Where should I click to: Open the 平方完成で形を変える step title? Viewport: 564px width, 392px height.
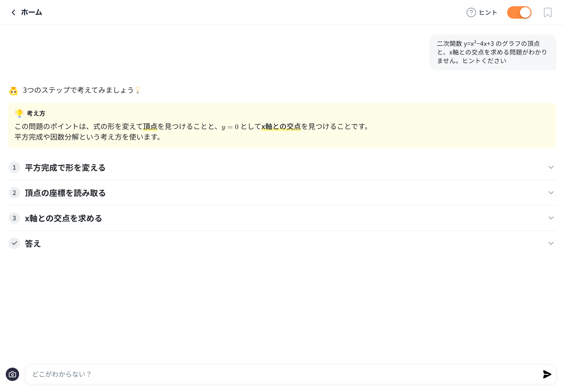coord(65,168)
